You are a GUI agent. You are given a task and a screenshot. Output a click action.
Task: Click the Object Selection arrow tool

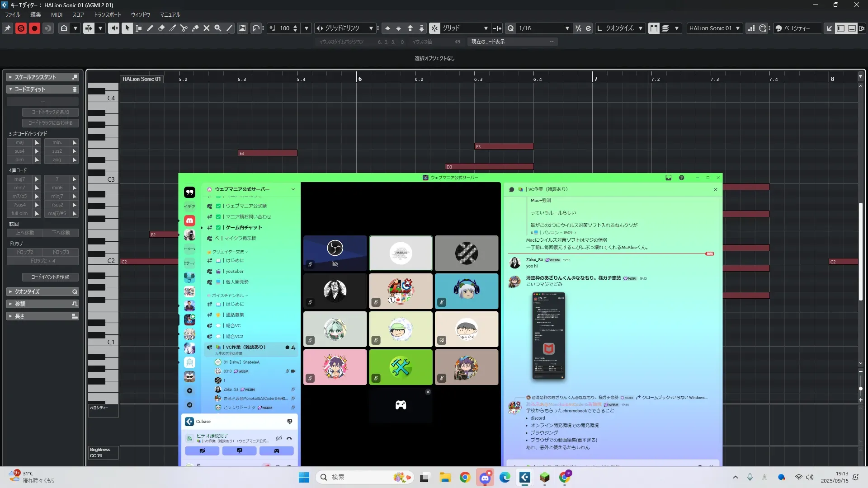pos(127,28)
